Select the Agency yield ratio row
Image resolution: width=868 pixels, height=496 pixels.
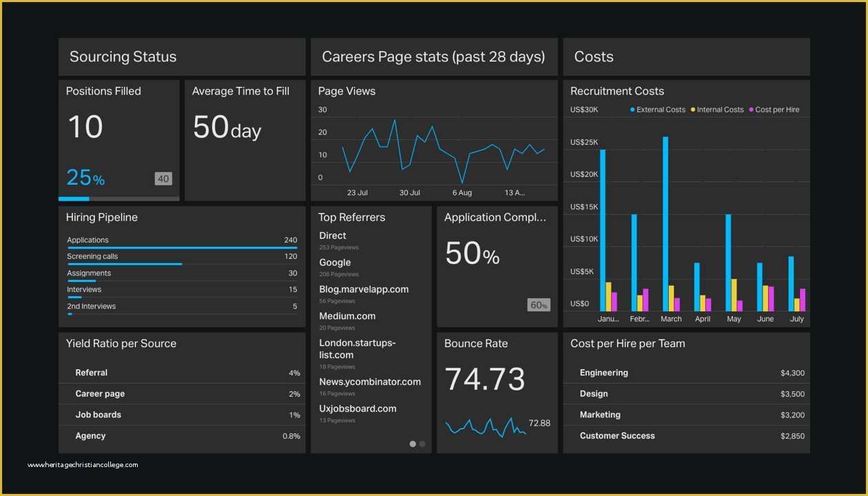(182, 436)
